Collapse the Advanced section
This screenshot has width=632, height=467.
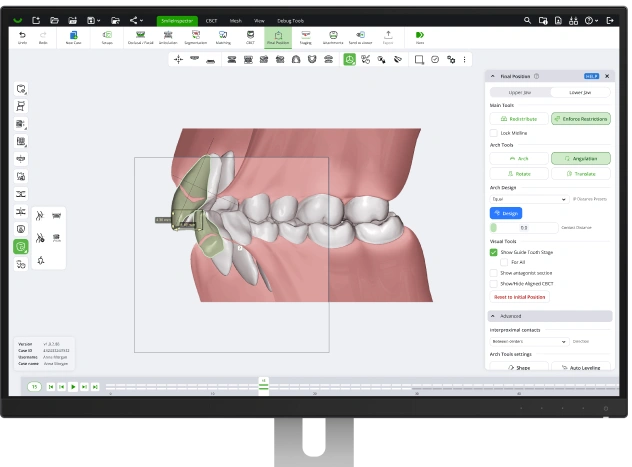[x=493, y=316]
